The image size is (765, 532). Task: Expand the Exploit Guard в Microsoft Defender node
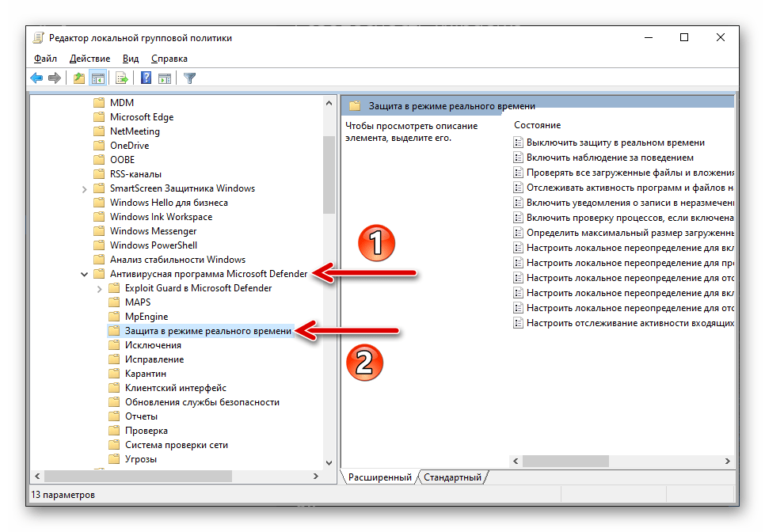(x=100, y=289)
